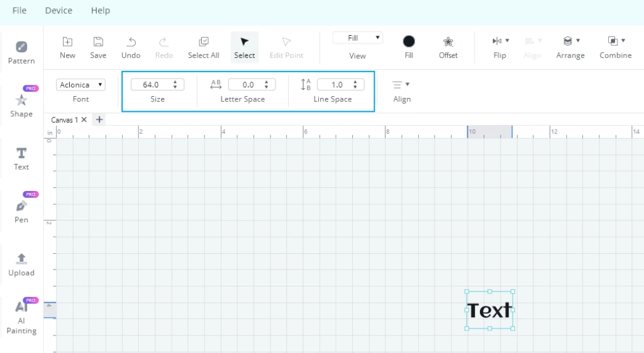Open the Fill view mode dropdown
644x353 pixels.
358,38
